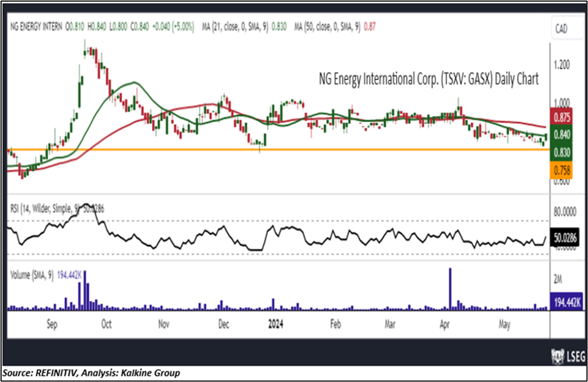Select the MA (50, close, 0, SMA, 9) legend
The image size is (588, 382).
pyautogui.click(x=327, y=26)
